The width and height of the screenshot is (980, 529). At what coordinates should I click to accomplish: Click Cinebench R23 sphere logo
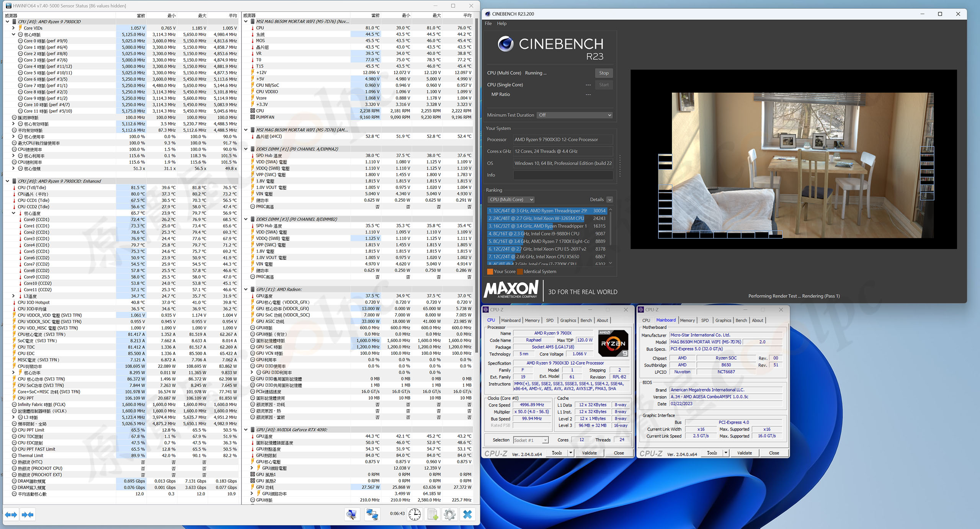[x=505, y=44]
